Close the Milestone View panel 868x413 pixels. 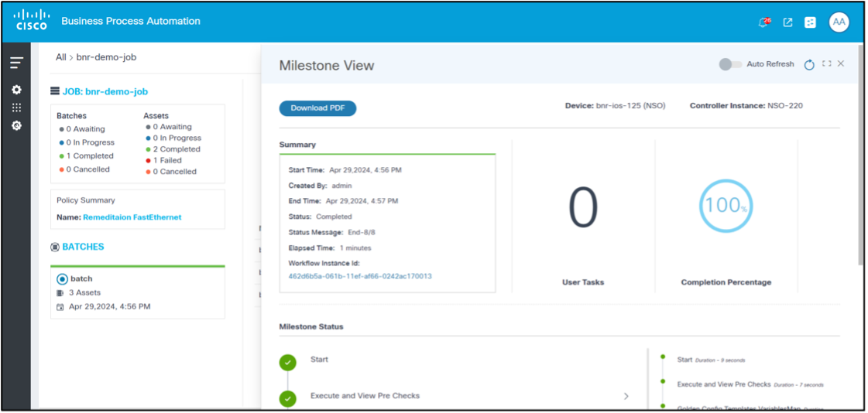(x=841, y=63)
